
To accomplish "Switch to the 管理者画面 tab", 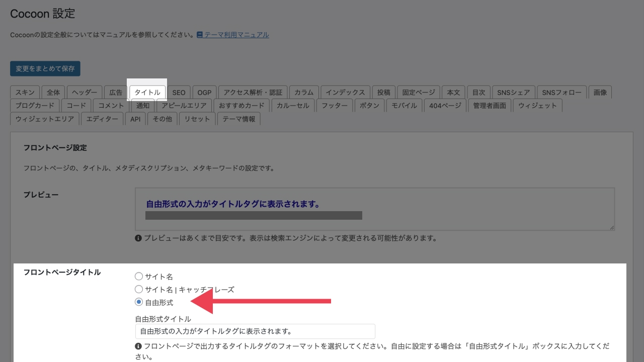I will point(490,106).
